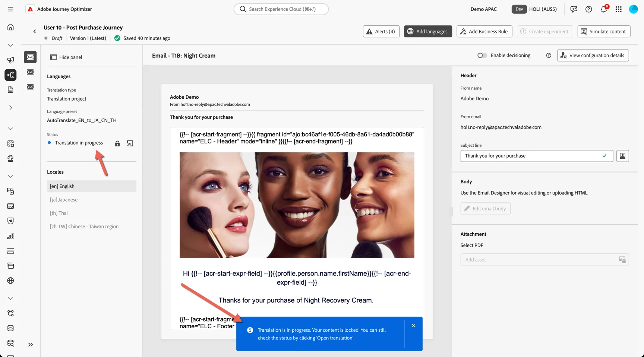Click the lock icon beside translation status
Image resolution: width=644 pixels, height=357 pixels.
[117, 143]
